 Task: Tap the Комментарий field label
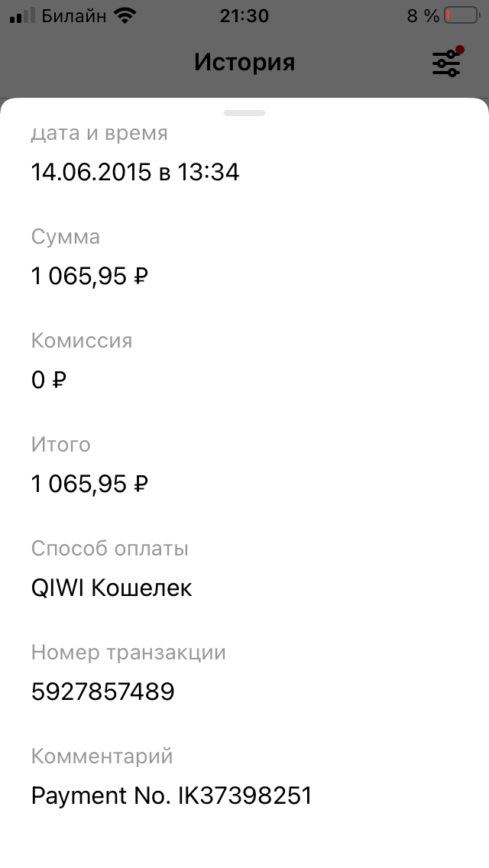(x=102, y=756)
